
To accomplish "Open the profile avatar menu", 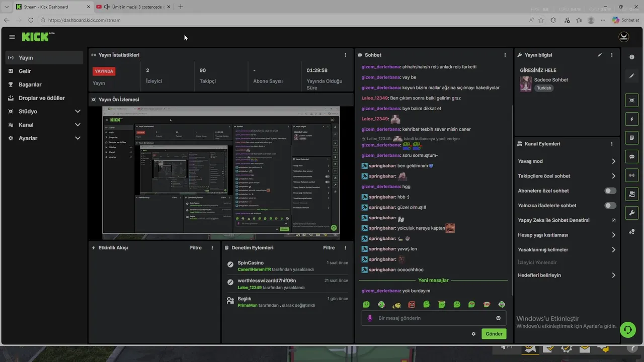I will click(624, 37).
